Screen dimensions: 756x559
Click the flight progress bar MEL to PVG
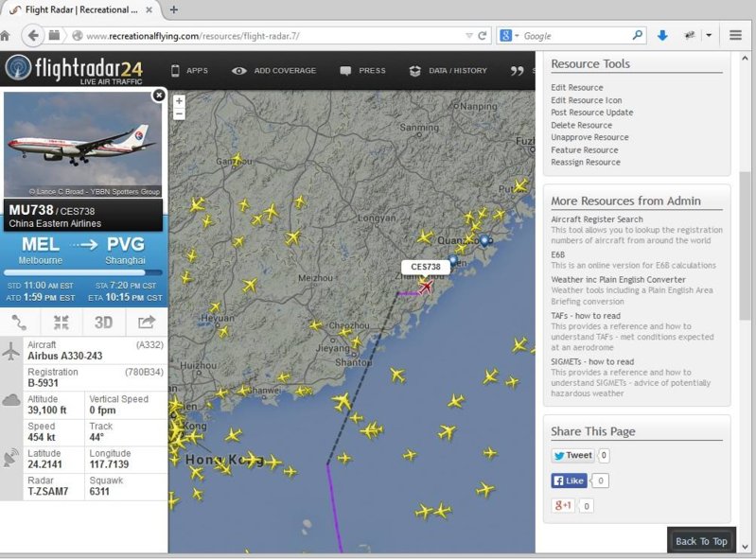[83, 272]
